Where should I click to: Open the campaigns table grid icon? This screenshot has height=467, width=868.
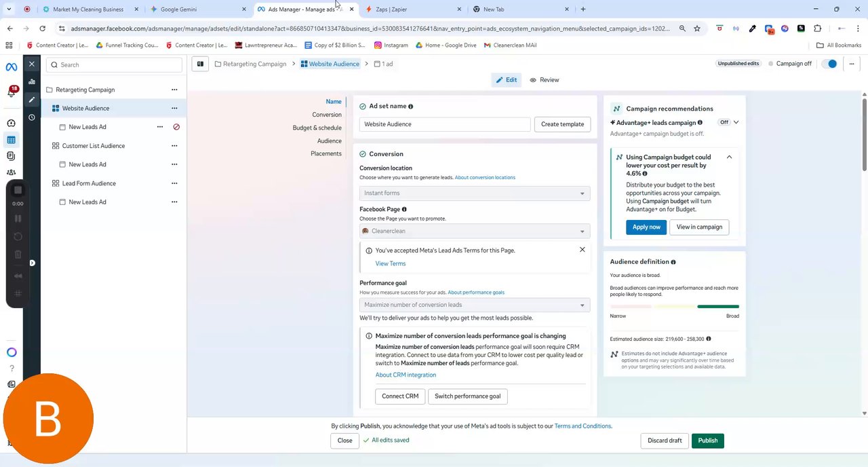[x=11, y=140]
